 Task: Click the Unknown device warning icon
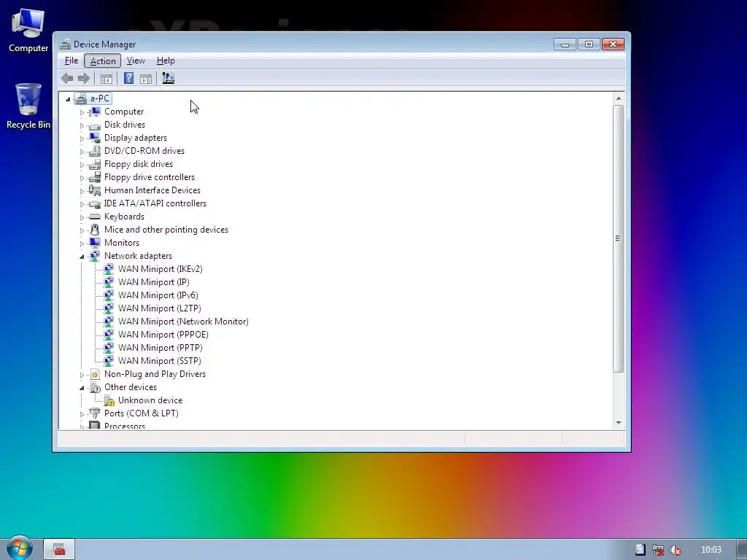click(109, 400)
